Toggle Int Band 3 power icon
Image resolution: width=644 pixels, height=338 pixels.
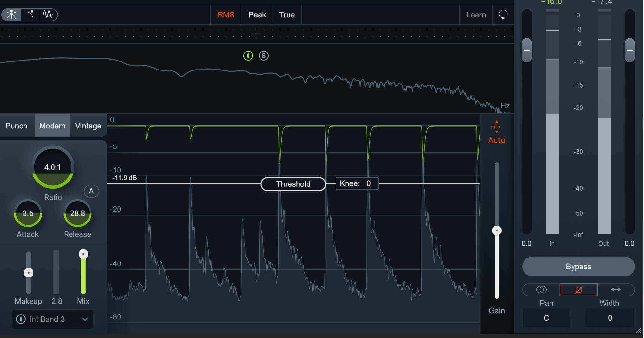coord(21,319)
